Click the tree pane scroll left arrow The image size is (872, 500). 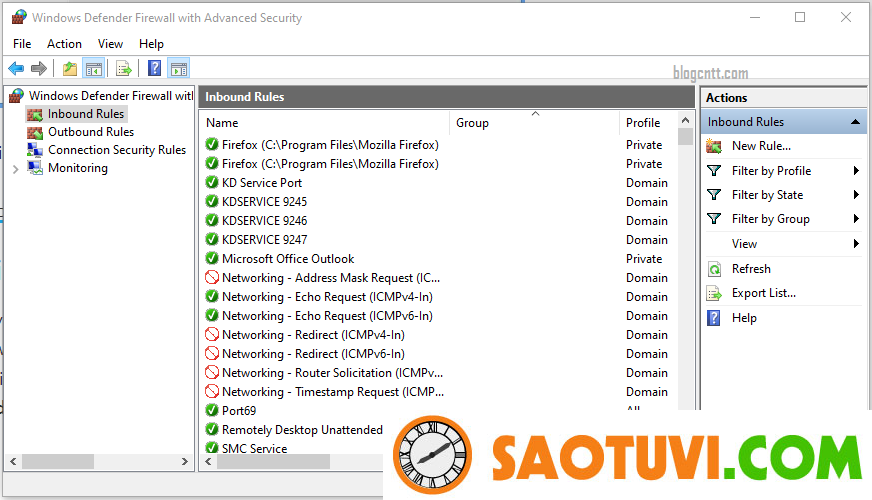(x=13, y=462)
